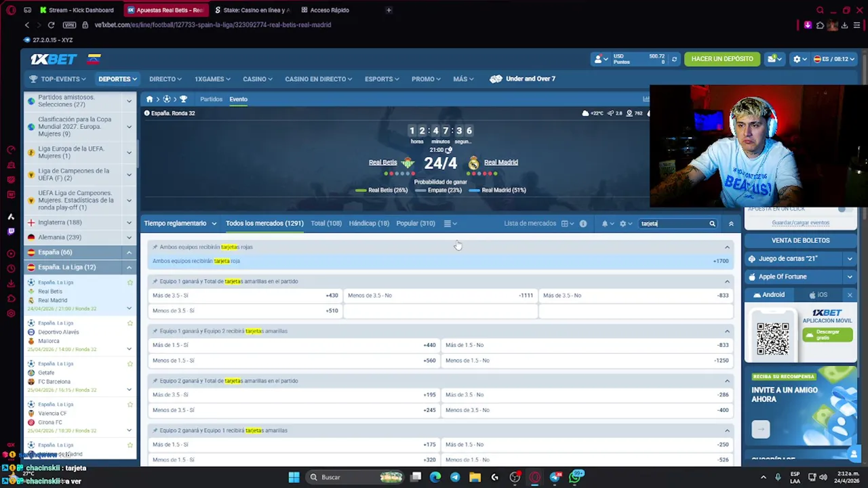This screenshot has width=868, height=488.
Task: Collapse all markets with double chevron
Action: (731, 224)
